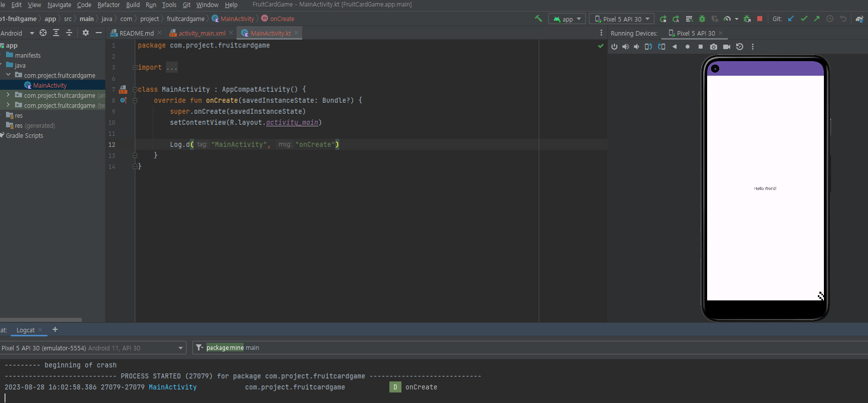Open the Tools menu
Image resolution: width=868 pixels, height=403 pixels.
point(169,5)
